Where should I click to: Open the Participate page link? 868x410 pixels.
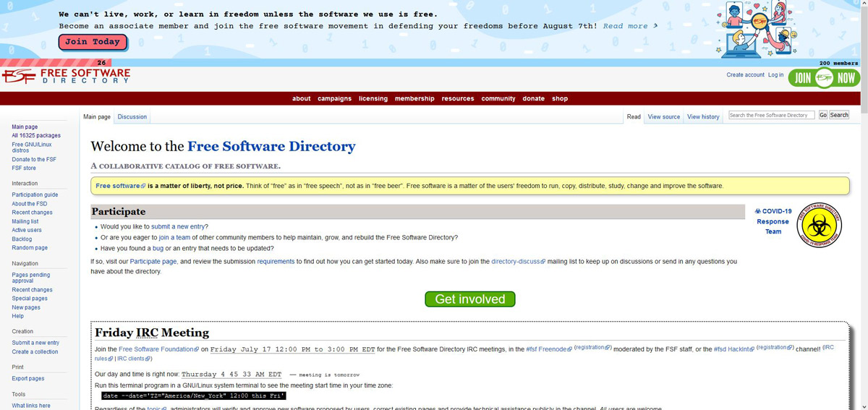coord(153,261)
